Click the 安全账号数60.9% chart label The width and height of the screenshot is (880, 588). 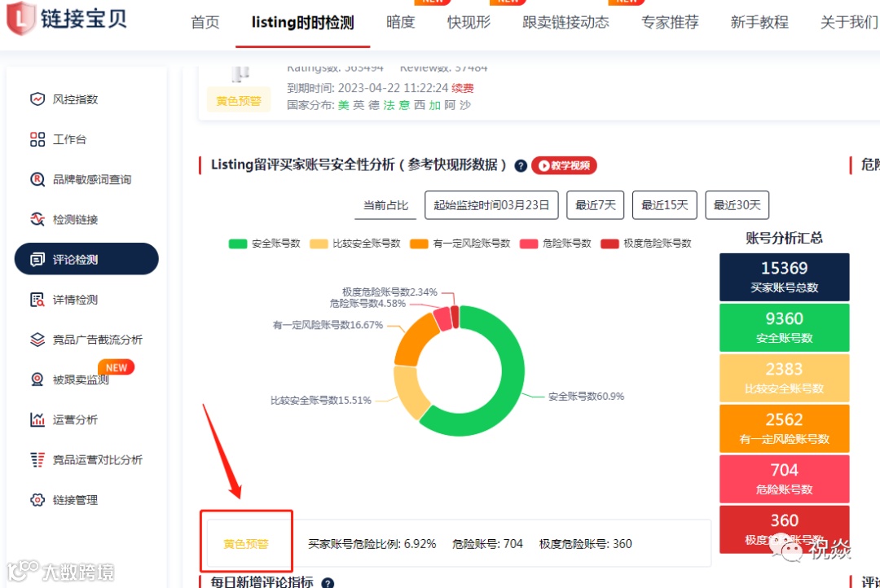coord(586,397)
